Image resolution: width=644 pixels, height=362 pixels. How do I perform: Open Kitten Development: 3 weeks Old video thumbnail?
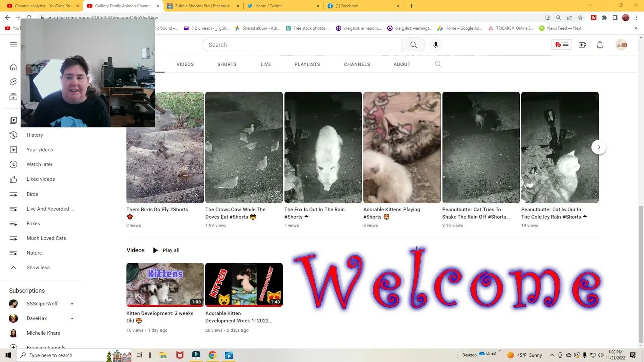pyautogui.click(x=165, y=285)
